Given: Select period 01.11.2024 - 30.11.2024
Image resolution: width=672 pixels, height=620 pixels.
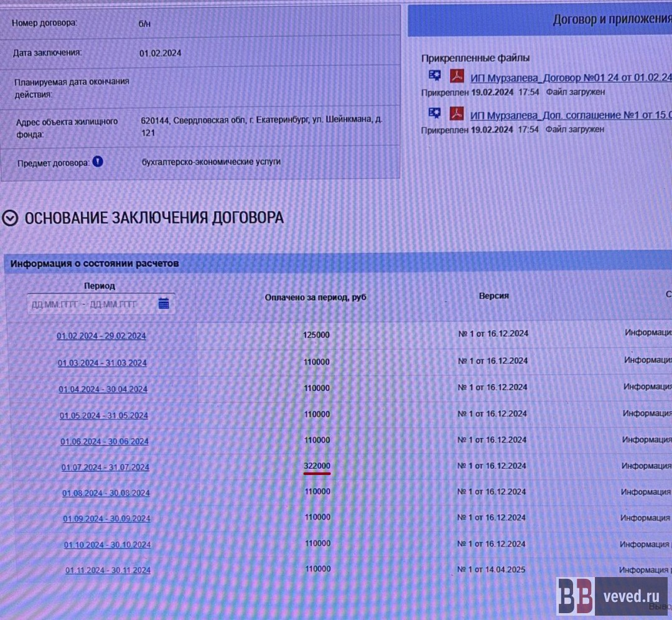Looking at the screenshot, I should coord(108,570).
